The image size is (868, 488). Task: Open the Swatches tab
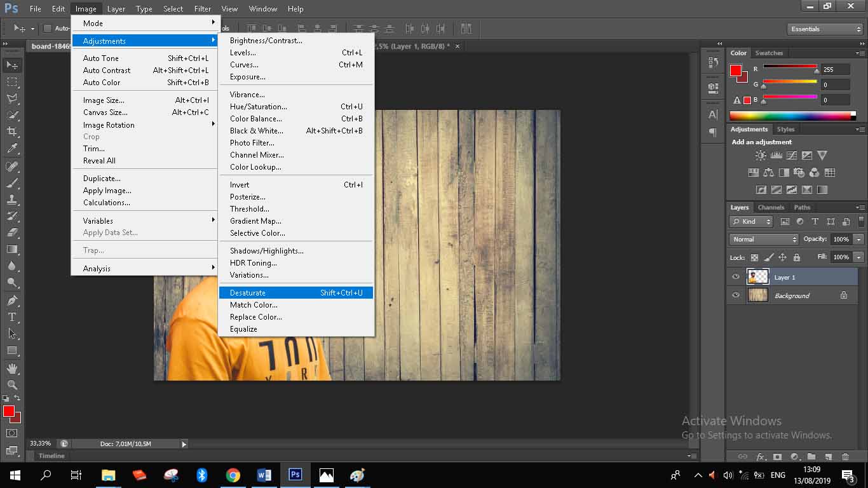(x=769, y=53)
